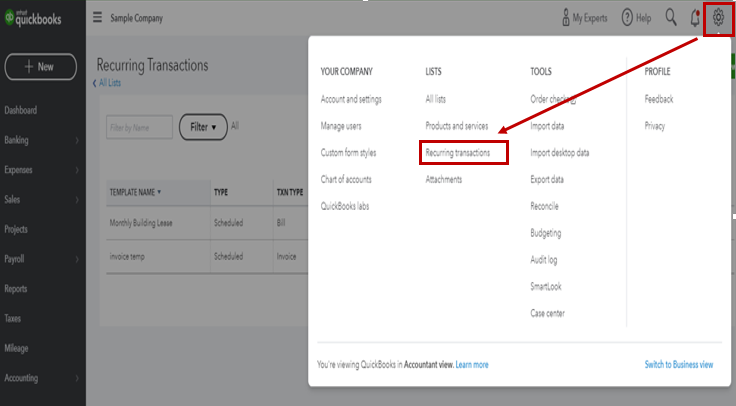Open Custom form styles
Image resolution: width=736 pixels, height=406 pixels.
(348, 153)
